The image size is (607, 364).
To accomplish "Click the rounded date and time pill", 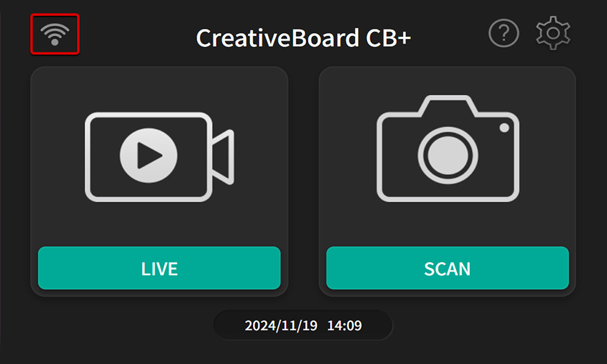I will tap(303, 325).
